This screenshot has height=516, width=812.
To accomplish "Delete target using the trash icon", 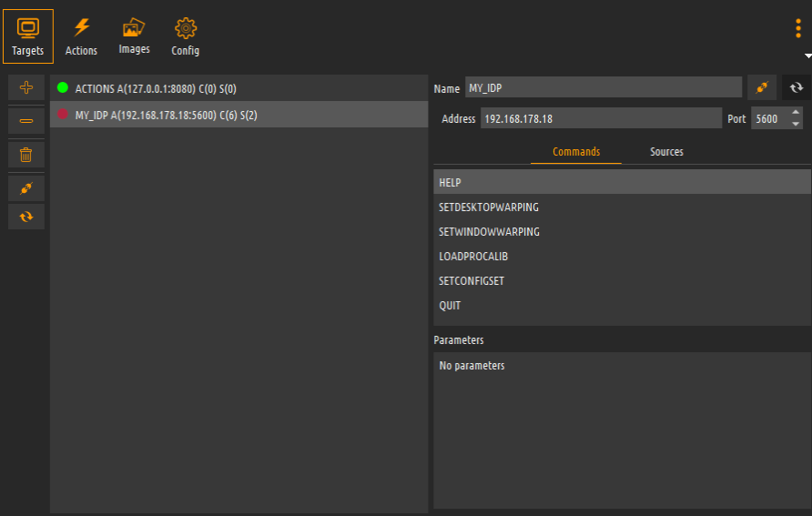I will pyautogui.click(x=25, y=155).
